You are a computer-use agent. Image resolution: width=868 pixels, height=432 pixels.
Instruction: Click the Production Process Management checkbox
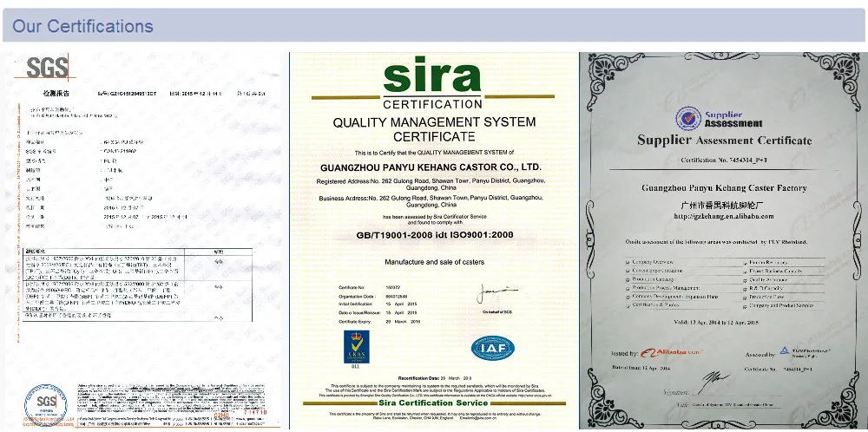[628, 289]
